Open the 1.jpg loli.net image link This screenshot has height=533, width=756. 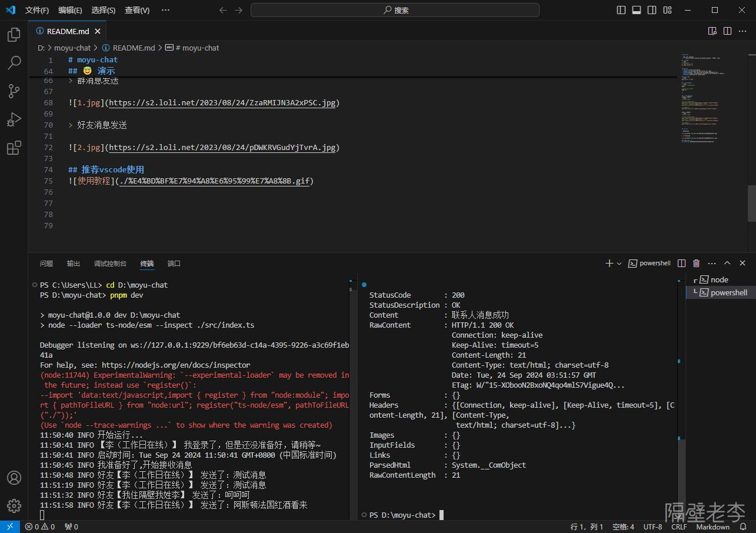tap(222, 102)
